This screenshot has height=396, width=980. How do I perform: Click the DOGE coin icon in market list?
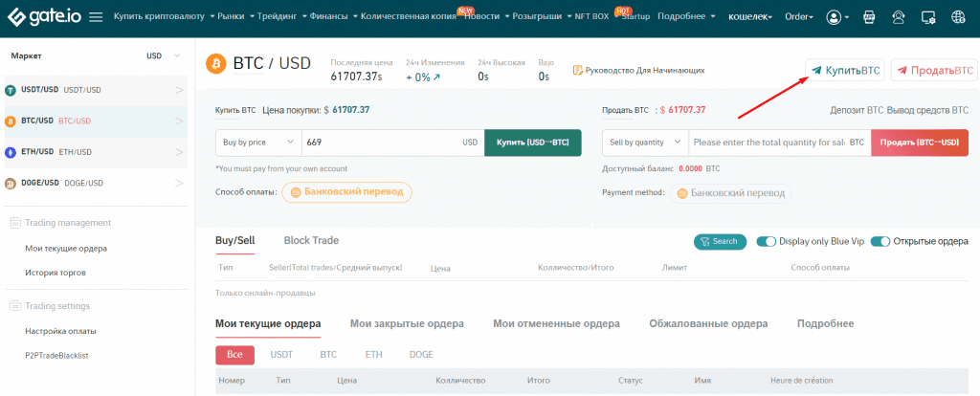tap(10, 183)
